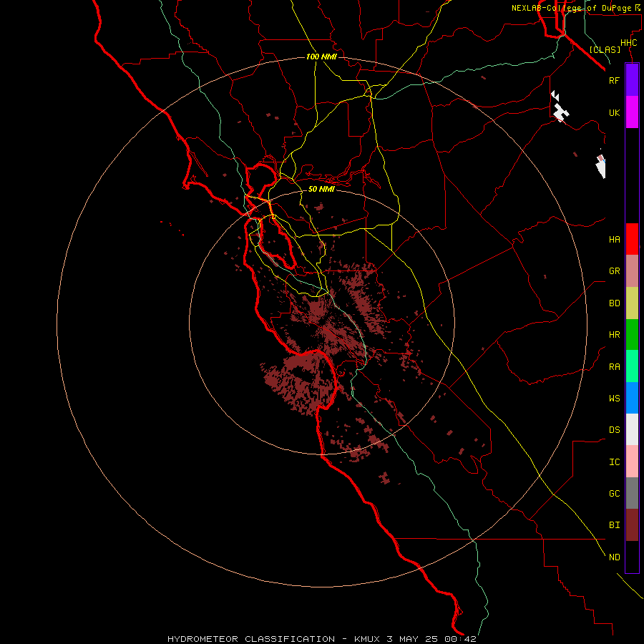Click the 'NEXLAB-College of DuPage' credit text
Image resolution: width=644 pixels, height=644 pixels.
tap(571, 8)
